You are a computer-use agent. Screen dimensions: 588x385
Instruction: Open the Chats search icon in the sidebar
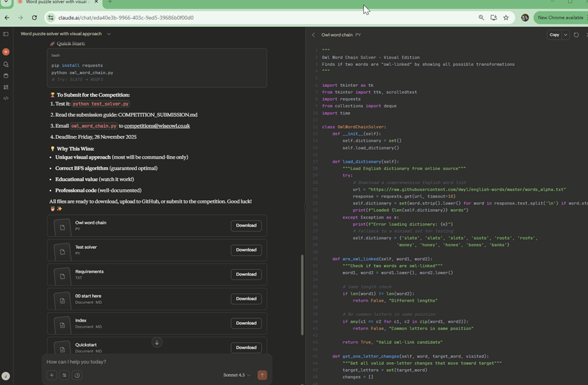point(6,64)
